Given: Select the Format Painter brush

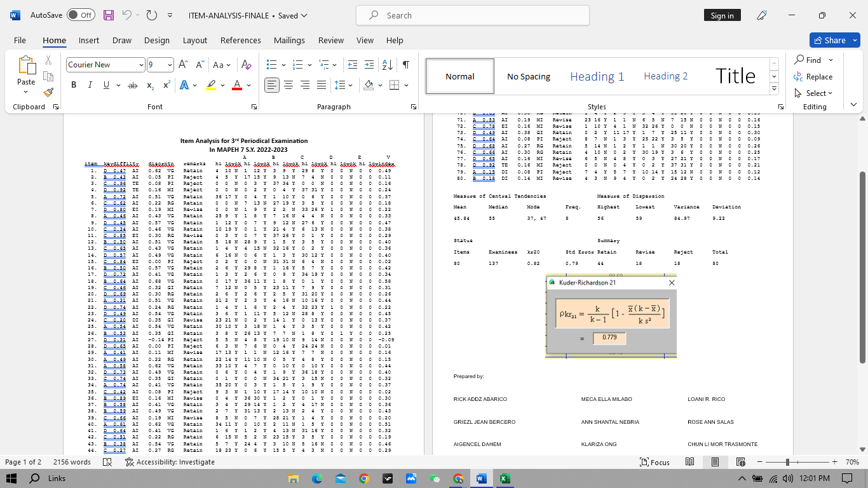Looking at the screenshot, I should [48, 93].
